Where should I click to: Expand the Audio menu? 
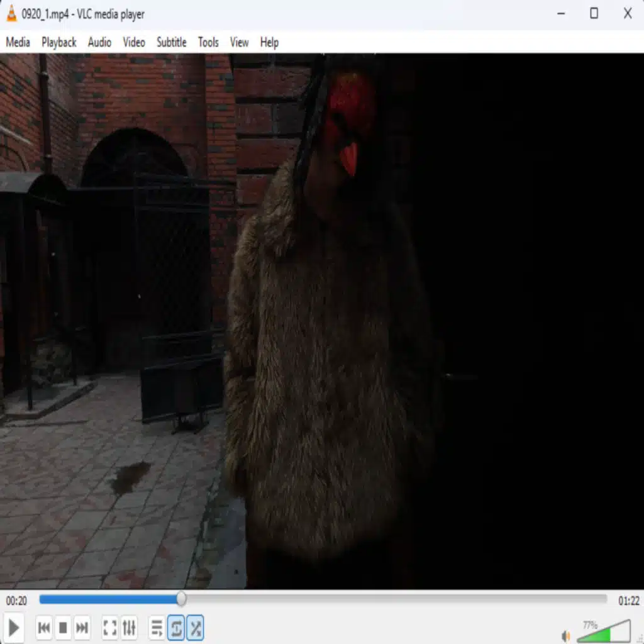click(x=99, y=42)
